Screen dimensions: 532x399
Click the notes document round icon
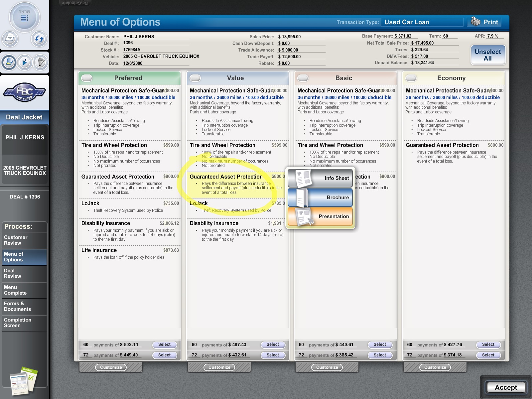click(x=10, y=39)
